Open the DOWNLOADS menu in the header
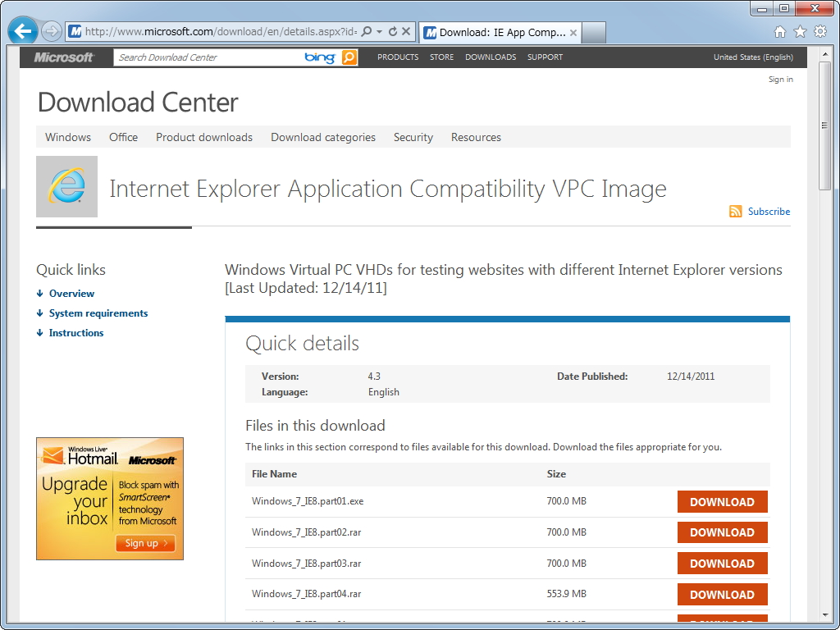Screen dimensions: 840x630 pyautogui.click(x=490, y=57)
